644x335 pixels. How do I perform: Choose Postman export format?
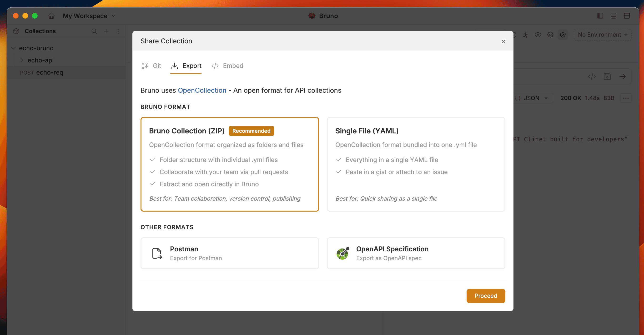coord(230,253)
